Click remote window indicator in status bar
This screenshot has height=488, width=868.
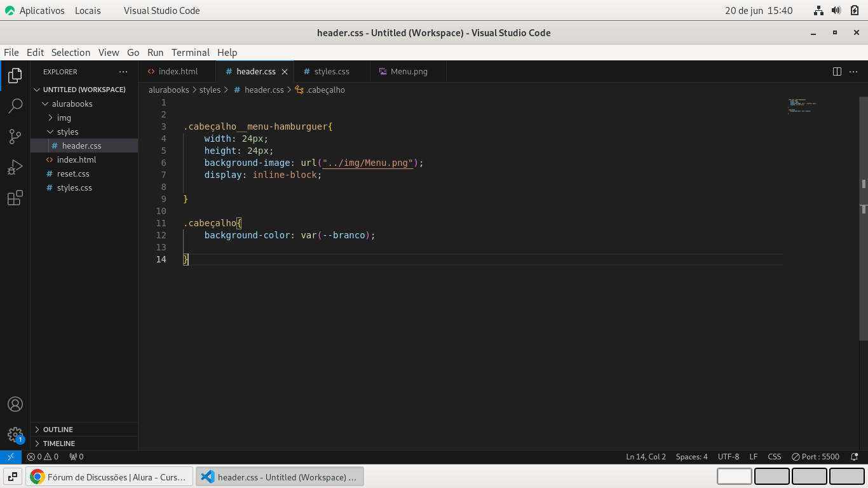[x=11, y=457]
